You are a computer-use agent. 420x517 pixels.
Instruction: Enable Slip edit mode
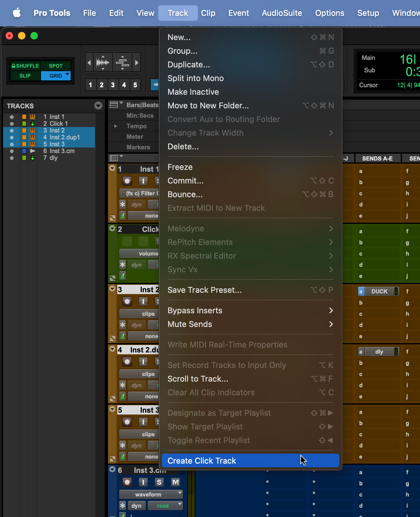coord(25,76)
